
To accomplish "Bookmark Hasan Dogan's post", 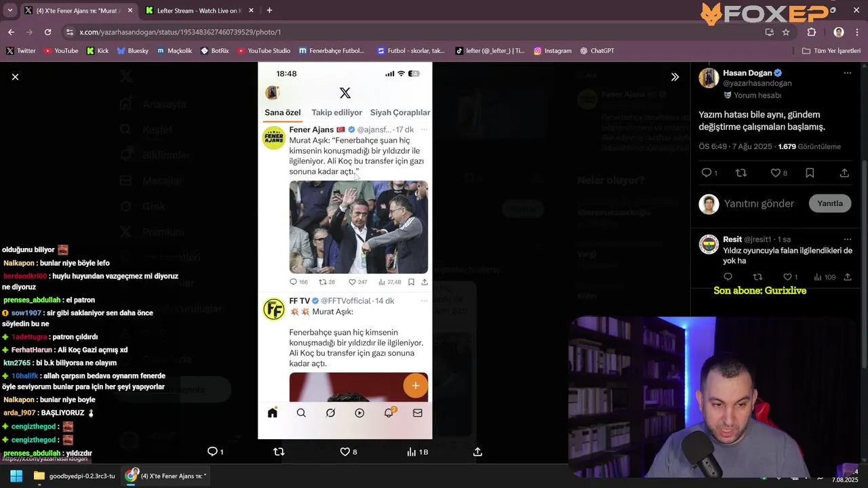I will click(x=810, y=173).
